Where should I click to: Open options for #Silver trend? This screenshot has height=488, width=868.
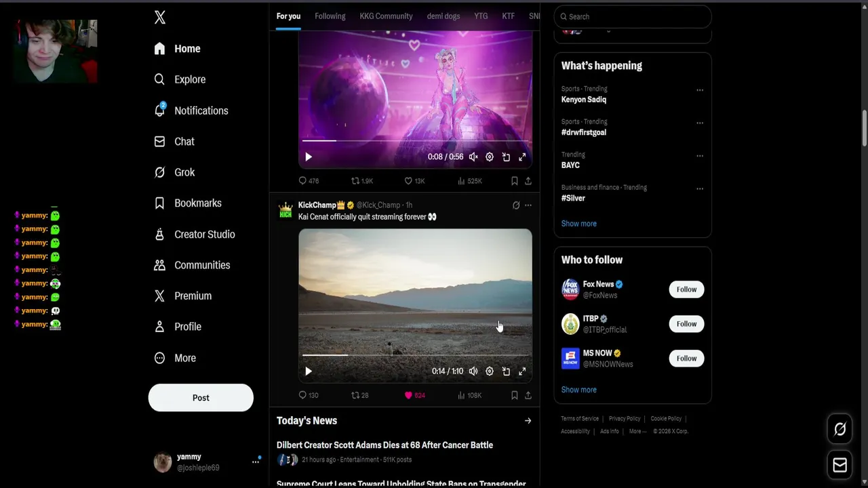coord(700,189)
